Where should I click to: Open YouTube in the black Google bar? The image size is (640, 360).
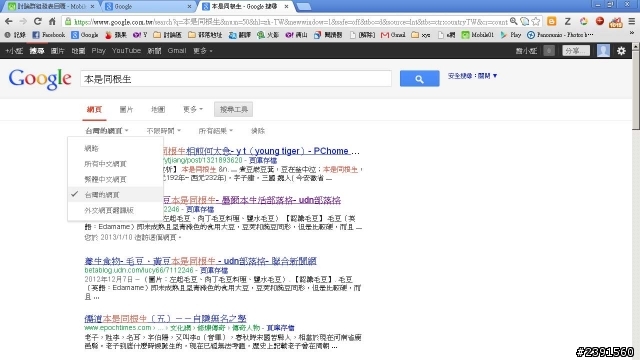click(126, 51)
